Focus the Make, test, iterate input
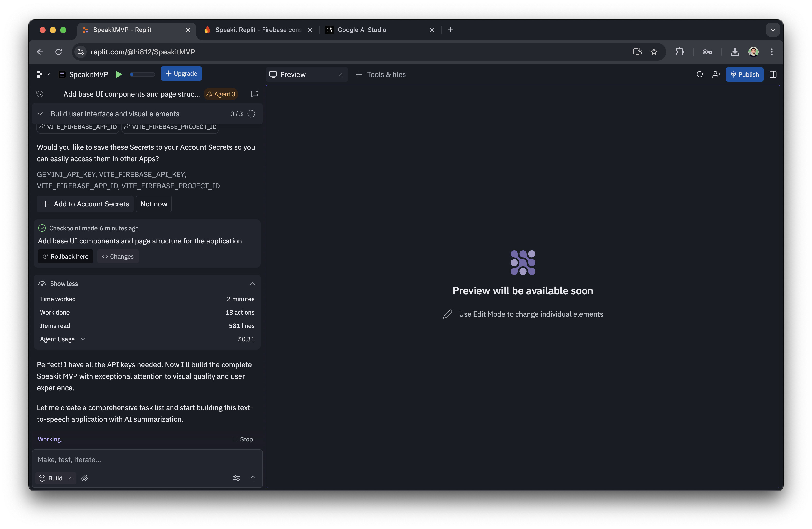This screenshot has height=529, width=812. 147,459
